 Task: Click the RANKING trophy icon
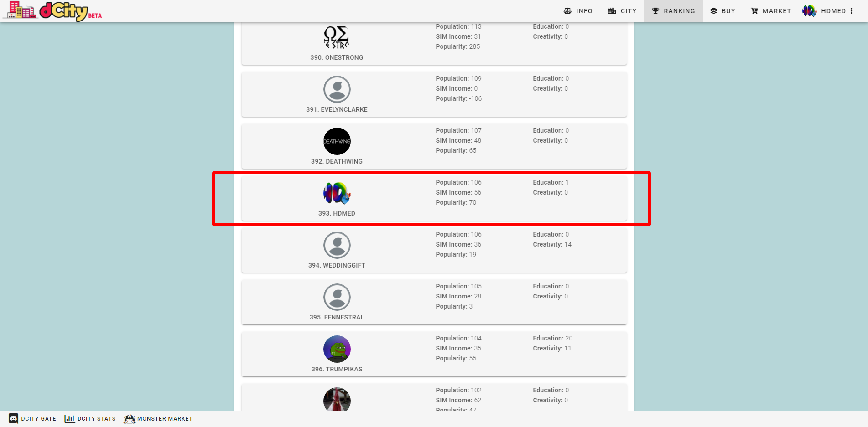[655, 11]
